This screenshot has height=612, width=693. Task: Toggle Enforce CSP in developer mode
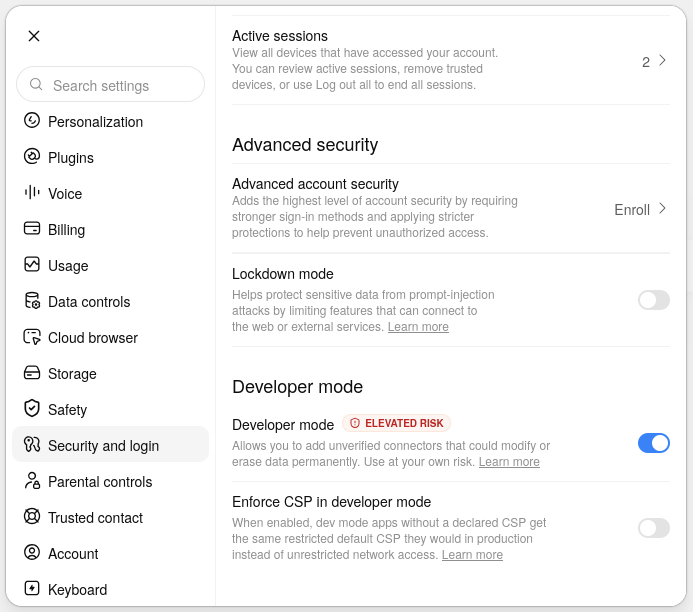coord(654,528)
